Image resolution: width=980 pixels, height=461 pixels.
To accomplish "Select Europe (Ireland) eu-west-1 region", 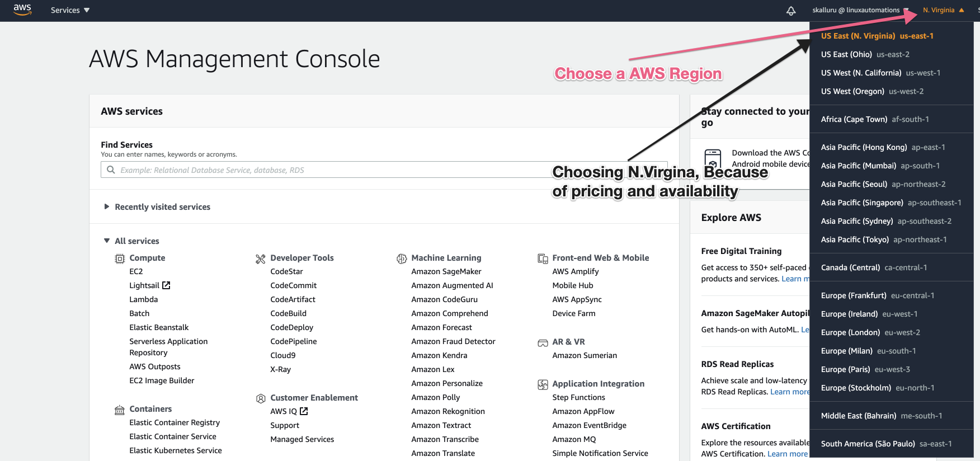I will click(892, 314).
